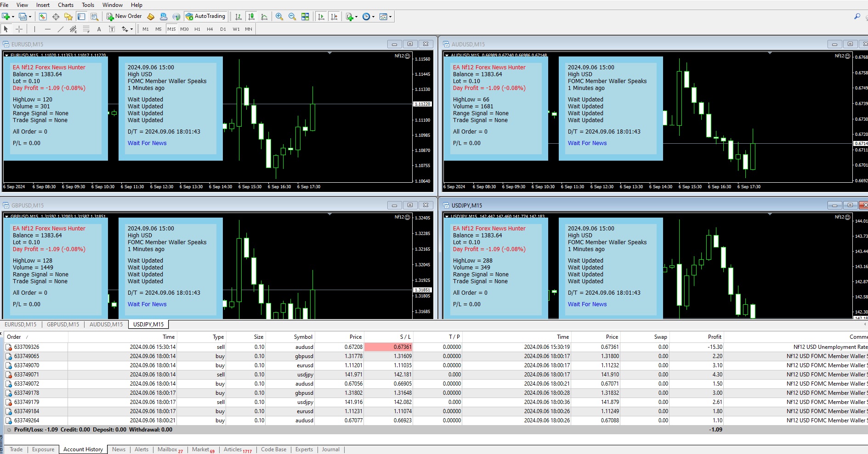This screenshot has height=454, width=868.
Task: Set timeframe to H4
Action: 210,29
